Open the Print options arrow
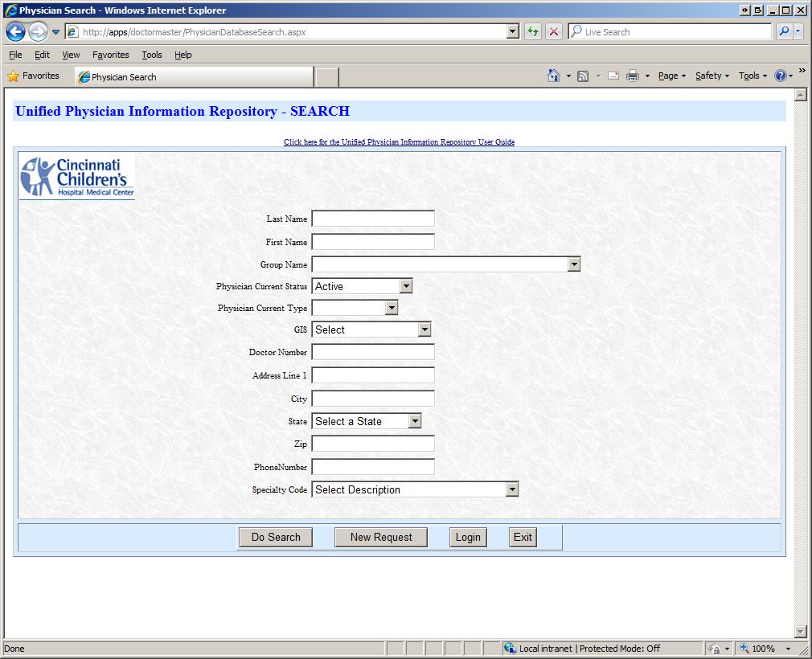This screenshot has width=812, height=659. pyautogui.click(x=647, y=76)
